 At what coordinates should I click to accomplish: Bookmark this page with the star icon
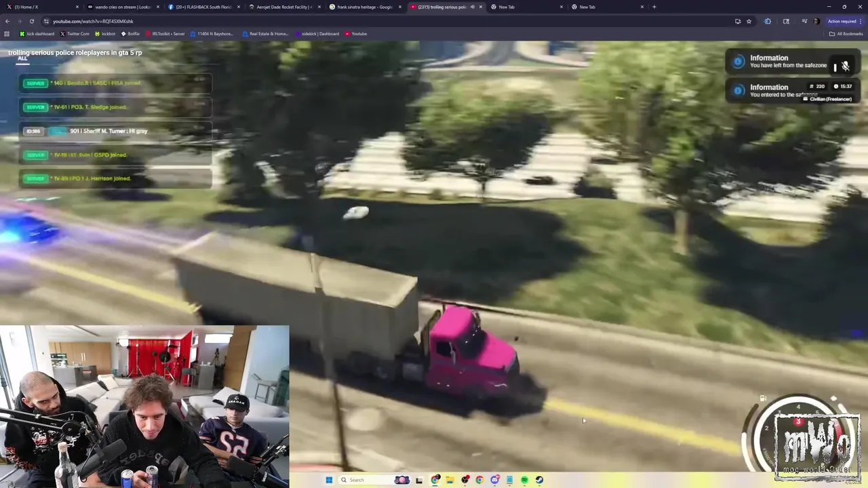[749, 21]
